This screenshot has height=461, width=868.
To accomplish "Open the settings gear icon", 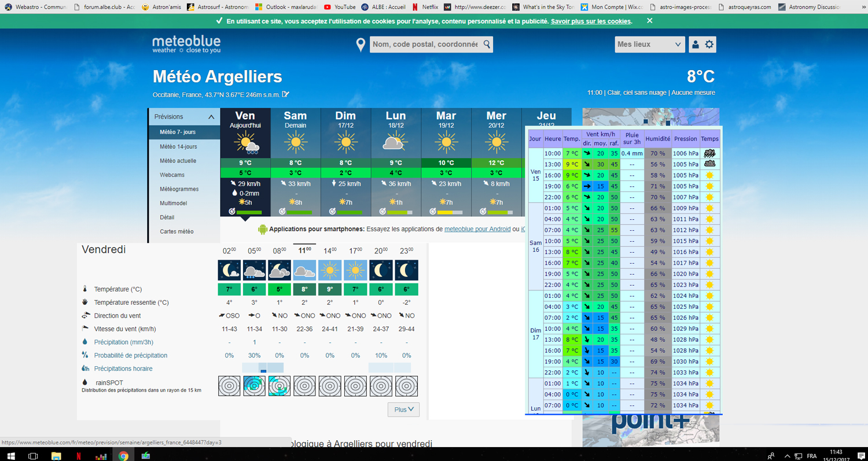I will coord(711,44).
